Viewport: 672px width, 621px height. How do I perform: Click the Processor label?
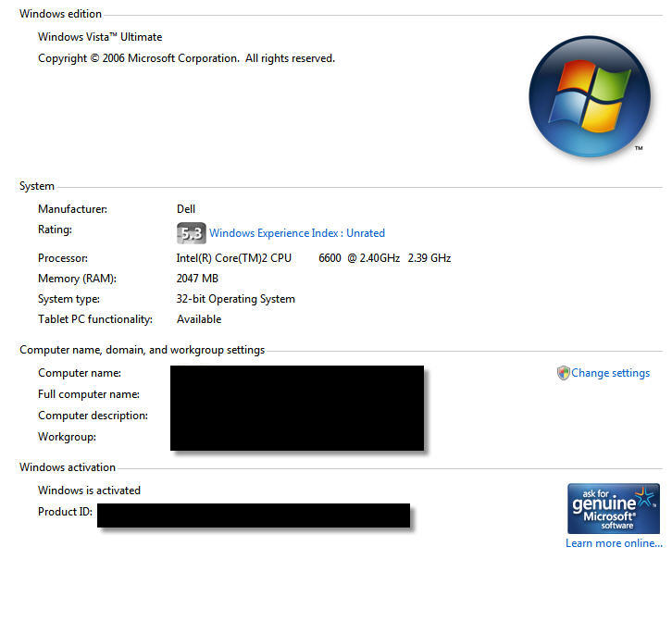click(63, 258)
